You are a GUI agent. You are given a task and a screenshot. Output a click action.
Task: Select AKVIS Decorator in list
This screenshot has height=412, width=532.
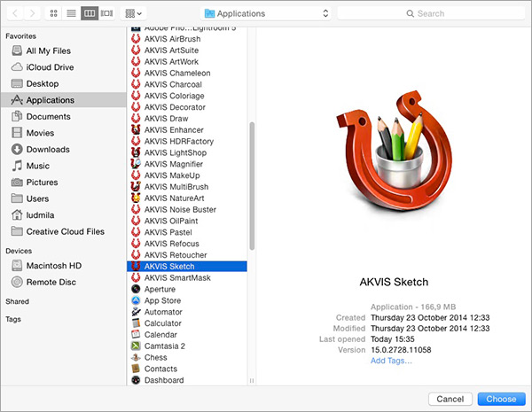[187, 107]
